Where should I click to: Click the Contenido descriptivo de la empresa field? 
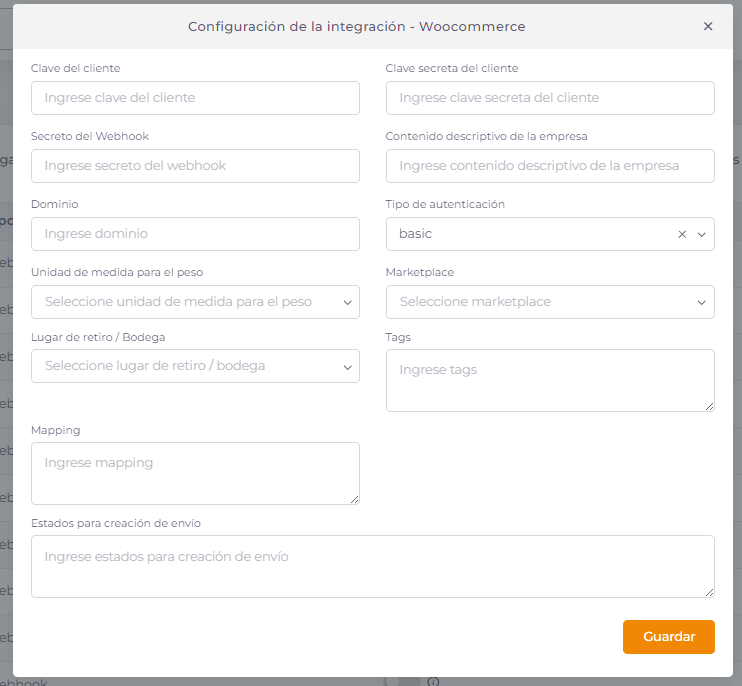pyautogui.click(x=550, y=166)
